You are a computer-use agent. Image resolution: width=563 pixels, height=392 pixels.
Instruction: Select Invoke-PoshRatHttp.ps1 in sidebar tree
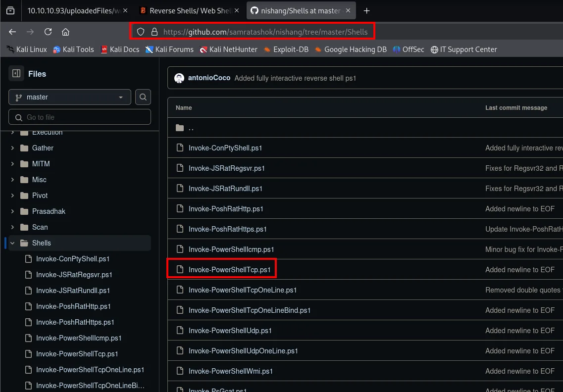pos(73,306)
